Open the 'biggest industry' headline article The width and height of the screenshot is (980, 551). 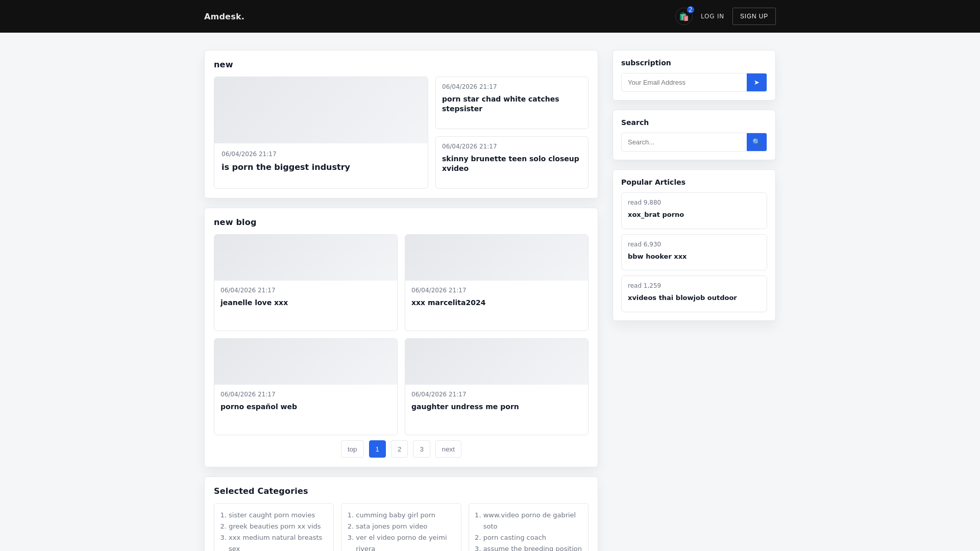pyautogui.click(x=285, y=167)
